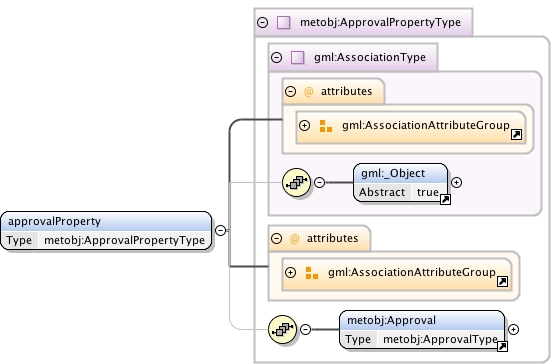
Task: Click the @ icon of the upper attributes group
Action: (308, 92)
